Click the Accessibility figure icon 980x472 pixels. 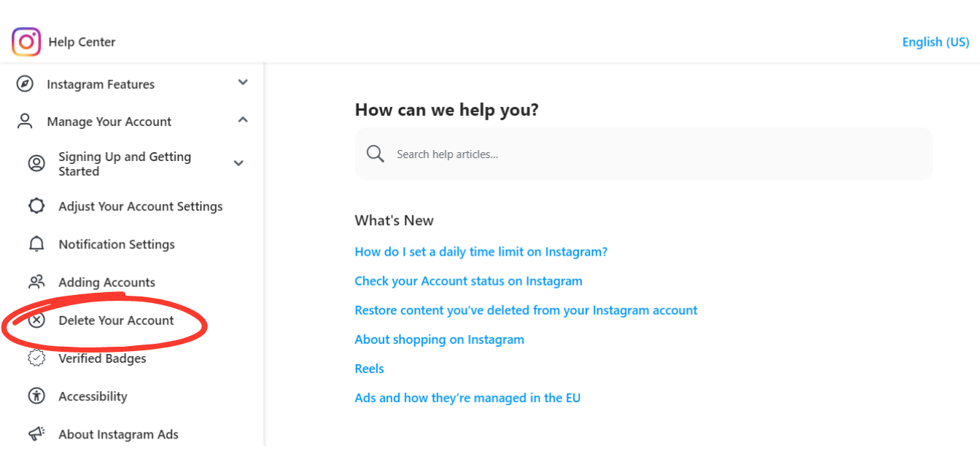(x=36, y=396)
